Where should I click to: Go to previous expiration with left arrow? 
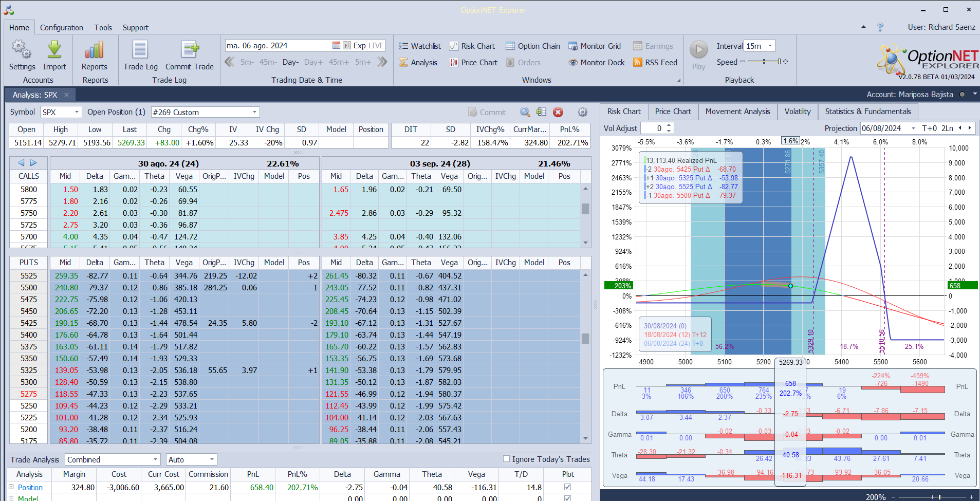[21, 162]
